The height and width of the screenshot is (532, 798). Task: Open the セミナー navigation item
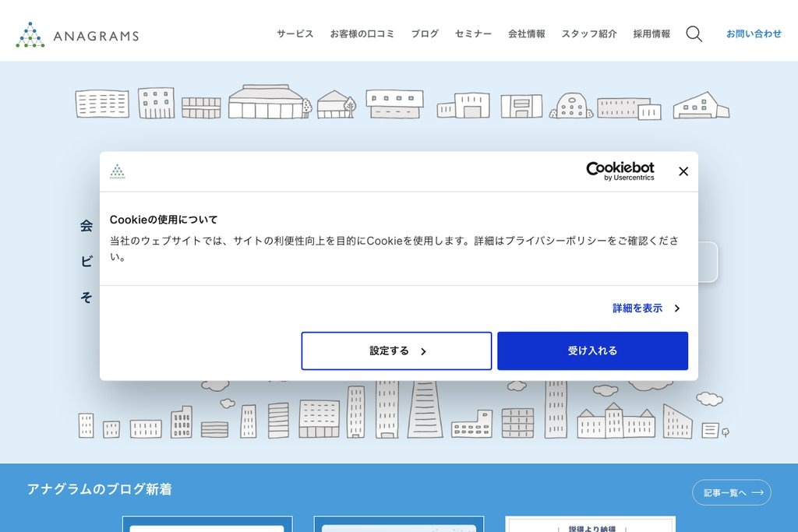click(473, 34)
